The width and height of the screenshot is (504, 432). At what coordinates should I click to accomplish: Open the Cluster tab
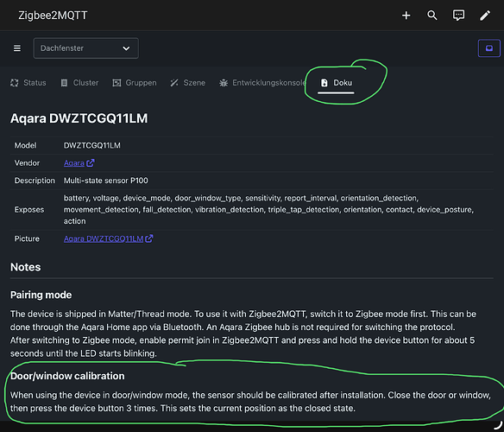coord(79,83)
